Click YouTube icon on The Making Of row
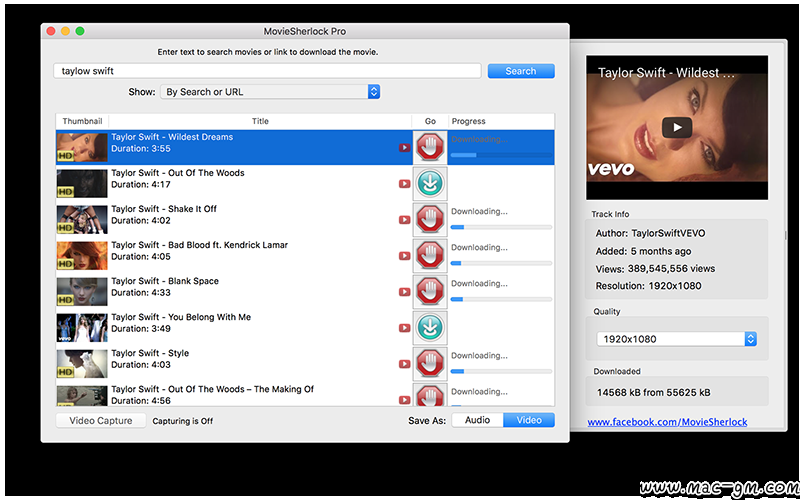800x500 pixels. [405, 400]
